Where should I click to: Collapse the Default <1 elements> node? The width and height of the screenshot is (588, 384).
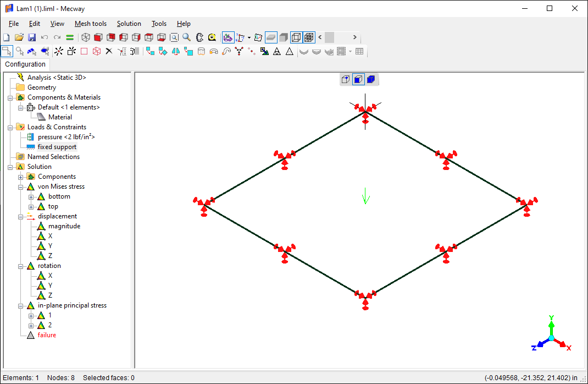pyautogui.click(x=21, y=108)
